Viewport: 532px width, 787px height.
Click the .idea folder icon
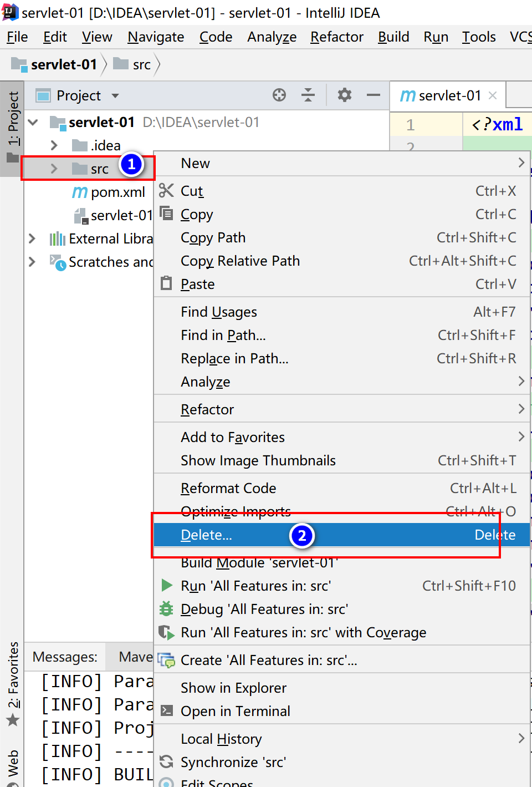80,145
